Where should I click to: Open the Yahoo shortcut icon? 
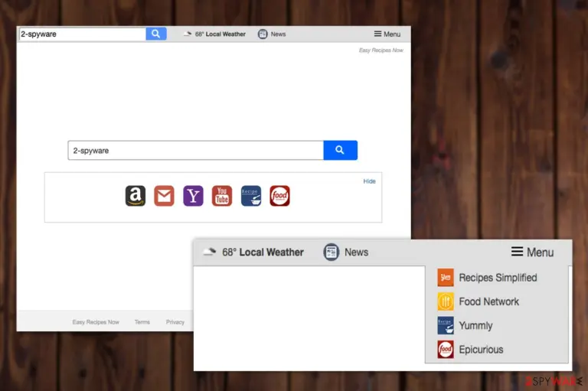coord(193,196)
